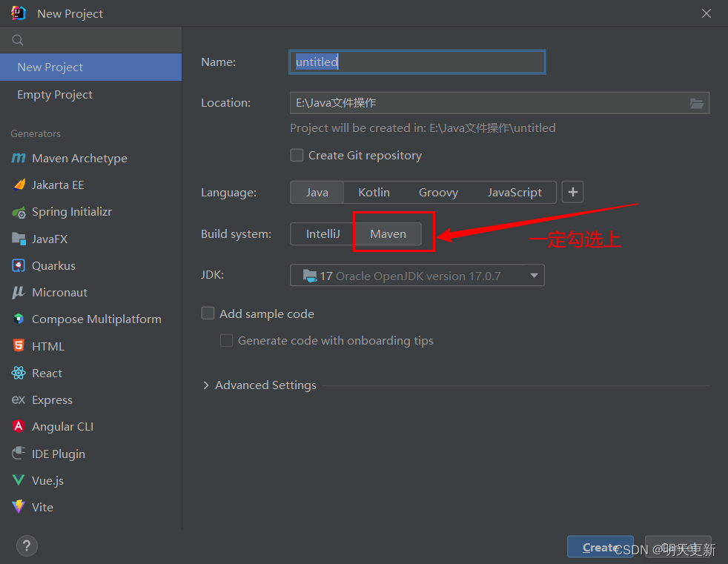Click the Vite icon
The height and width of the screenshot is (564, 728).
point(19,506)
